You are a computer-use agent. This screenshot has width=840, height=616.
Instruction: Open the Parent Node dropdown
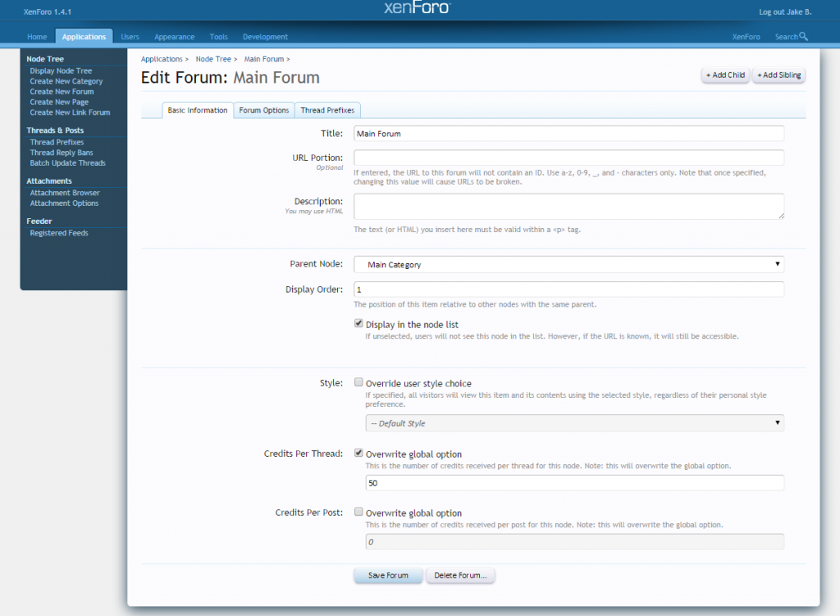click(569, 264)
